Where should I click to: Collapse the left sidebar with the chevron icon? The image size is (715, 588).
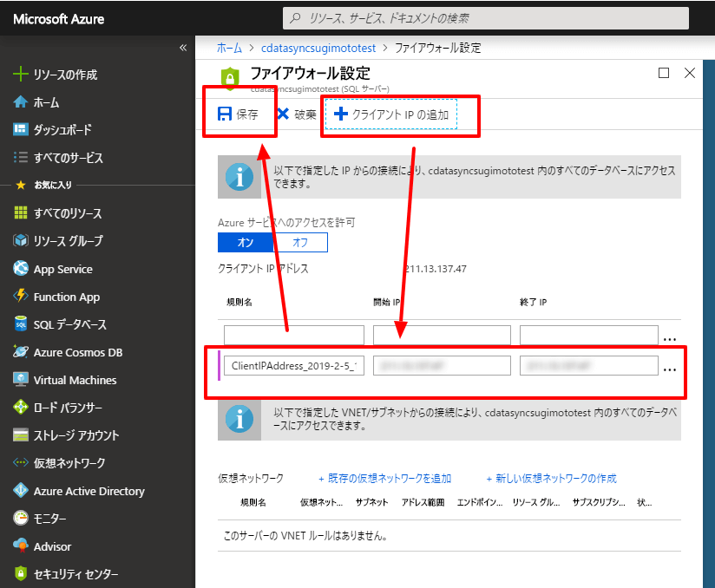tap(183, 48)
